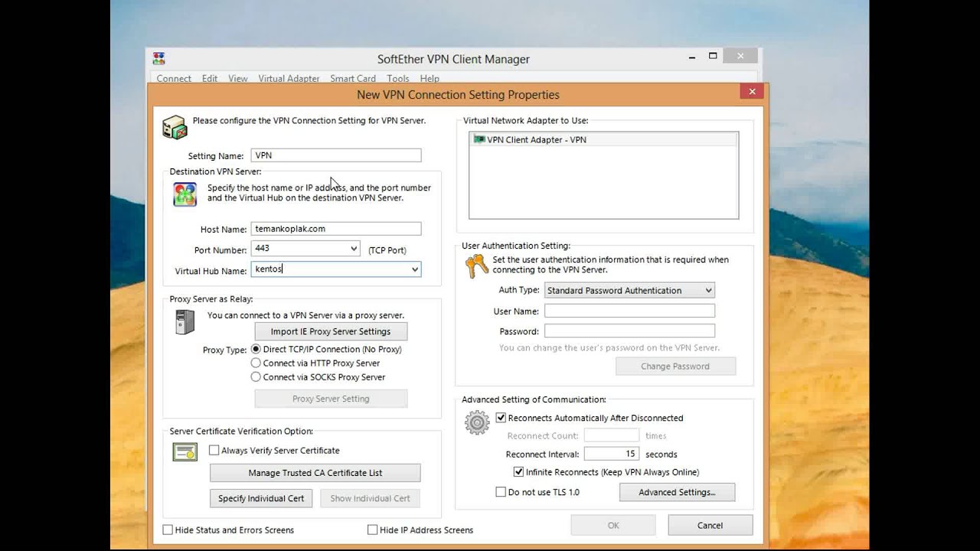
Task: Click the user authentication keys icon
Action: pyautogui.click(x=477, y=266)
